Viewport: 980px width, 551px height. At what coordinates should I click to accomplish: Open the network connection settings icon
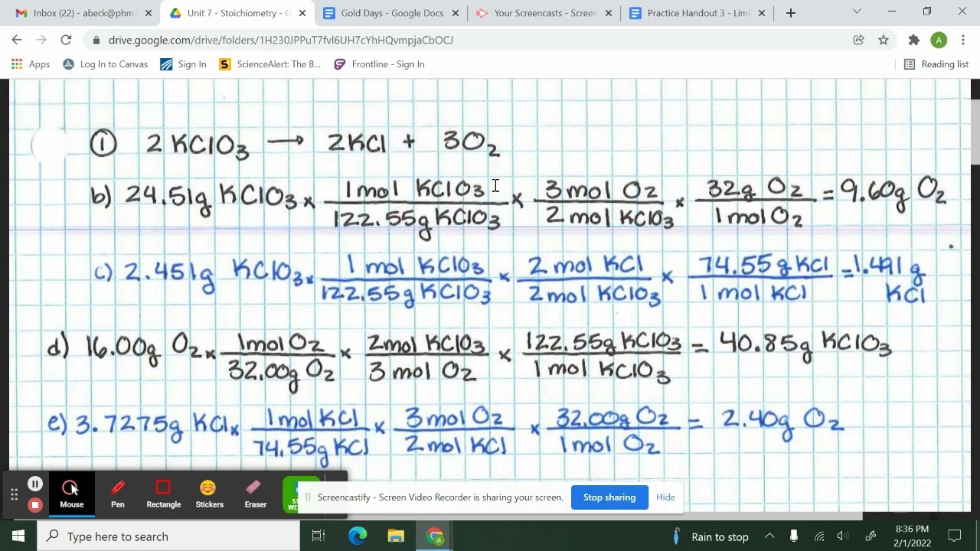click(818, 536)
